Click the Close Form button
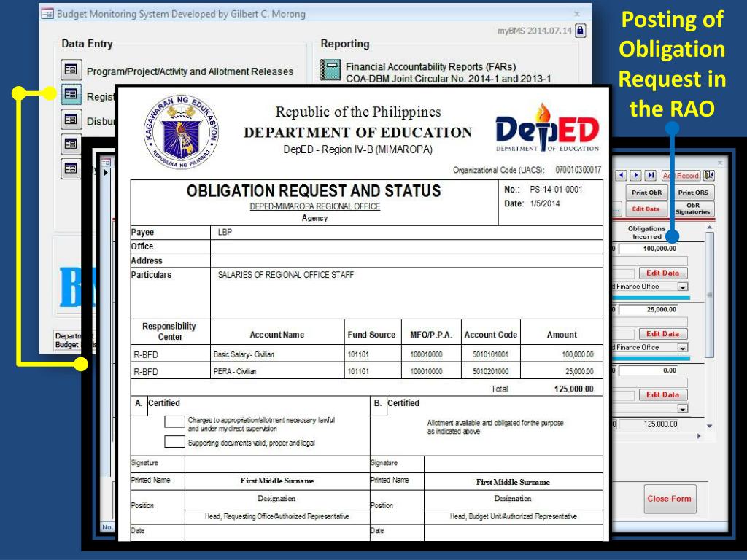747x560 pixels. [670, 499]
